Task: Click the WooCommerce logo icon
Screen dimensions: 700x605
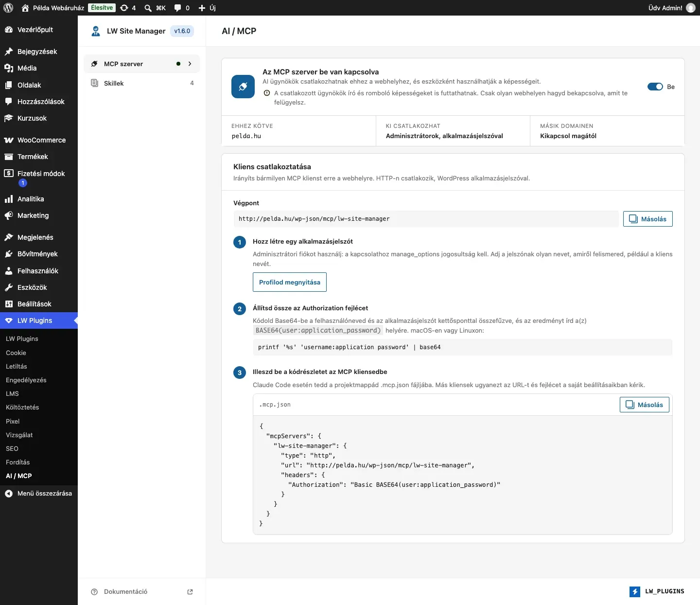Action: [9, 140]
